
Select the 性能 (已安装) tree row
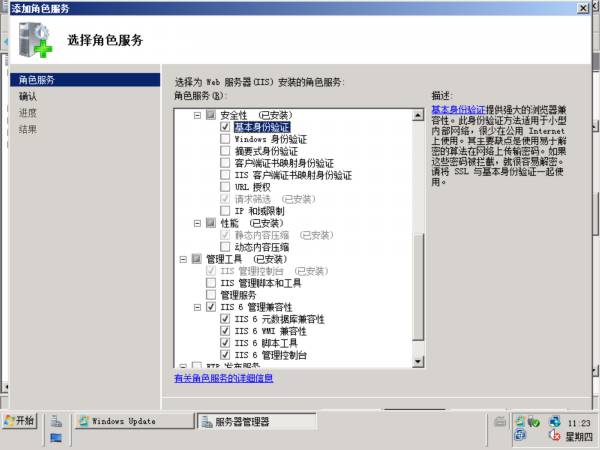252,223
